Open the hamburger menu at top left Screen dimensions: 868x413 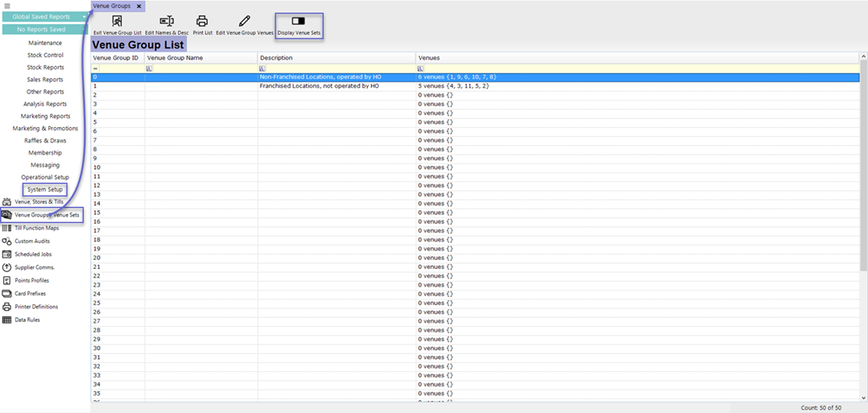7,6
